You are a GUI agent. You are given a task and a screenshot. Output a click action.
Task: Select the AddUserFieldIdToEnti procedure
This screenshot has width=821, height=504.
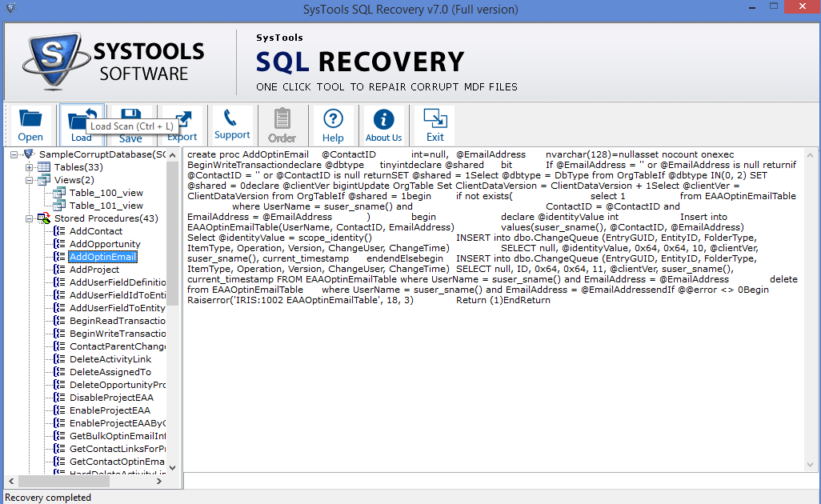tap(118, 295)
